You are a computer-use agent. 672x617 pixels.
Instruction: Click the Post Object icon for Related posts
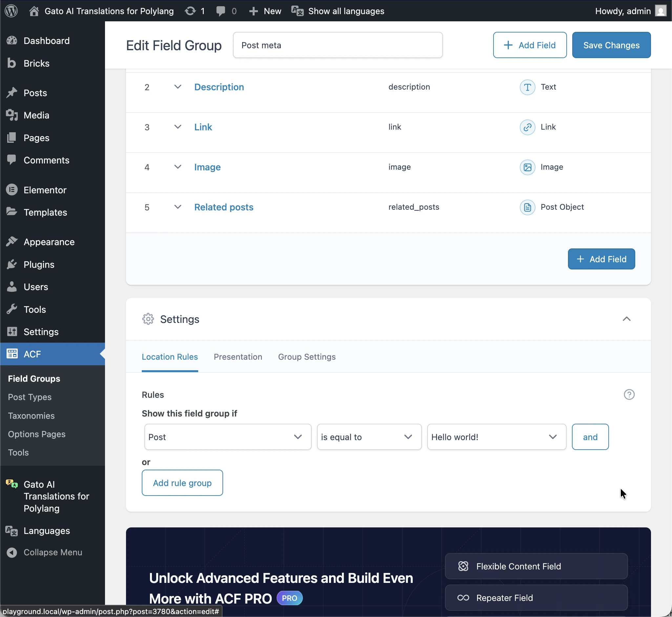pyautogui.click(x=527, y=207)
